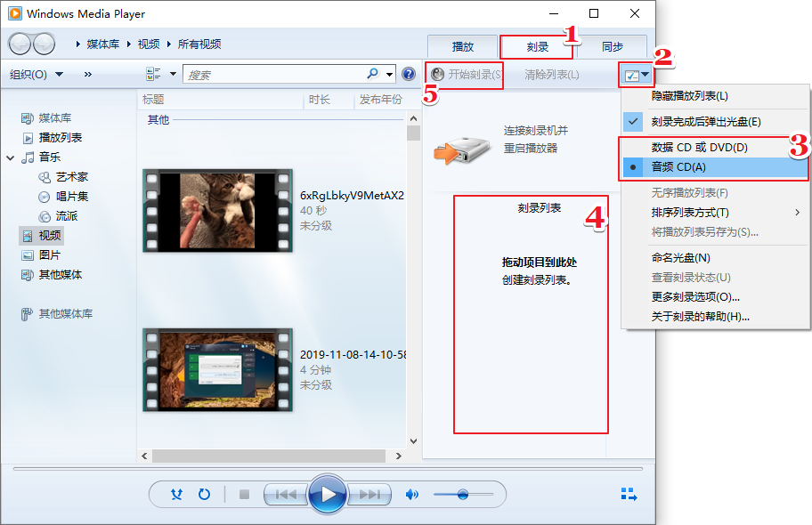Select the cat video thumbnail
The width and height of the screenshot is (812, 525).
tap(217, 211)
